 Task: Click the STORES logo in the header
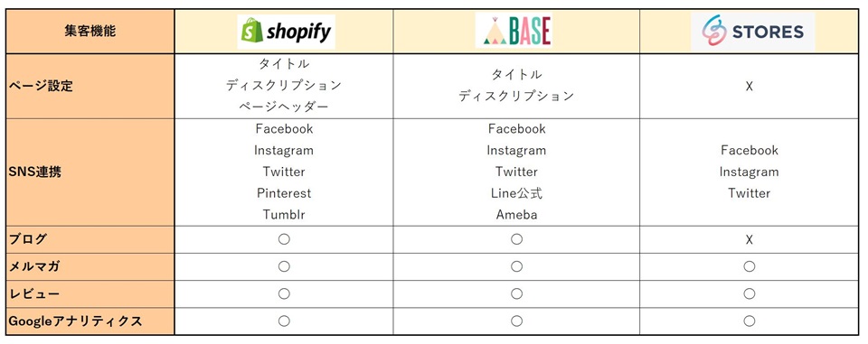[752, 33]
